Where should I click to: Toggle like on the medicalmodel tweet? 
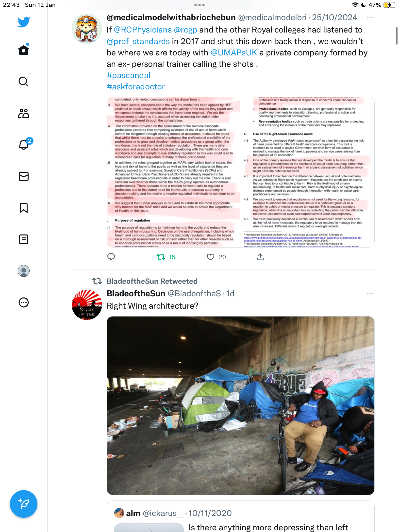click(211, 257)
